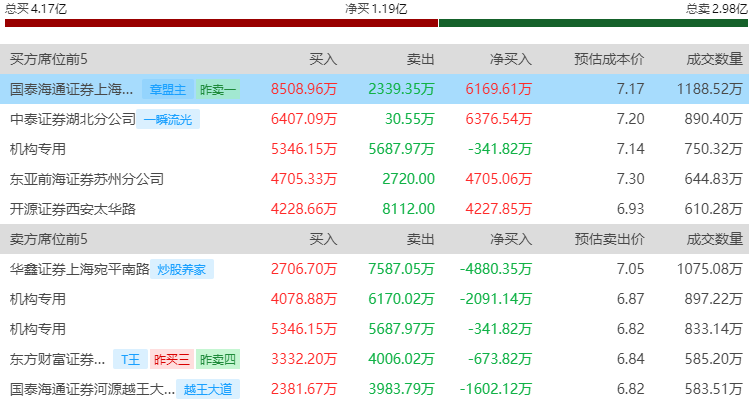Image resolution: width=750 pixels, height=401 pixels.
Task: Click the red total-buy bar segment
Action: click(x=221, y=23)
